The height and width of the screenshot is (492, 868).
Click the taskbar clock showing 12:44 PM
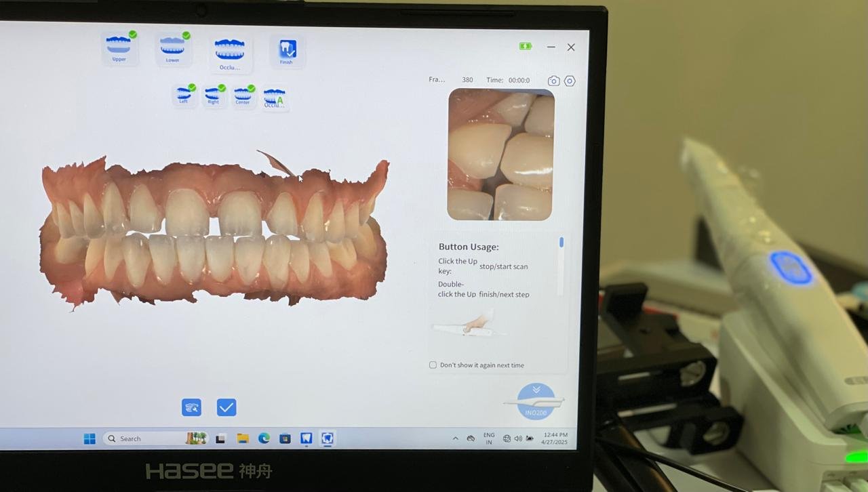[555, 438]
